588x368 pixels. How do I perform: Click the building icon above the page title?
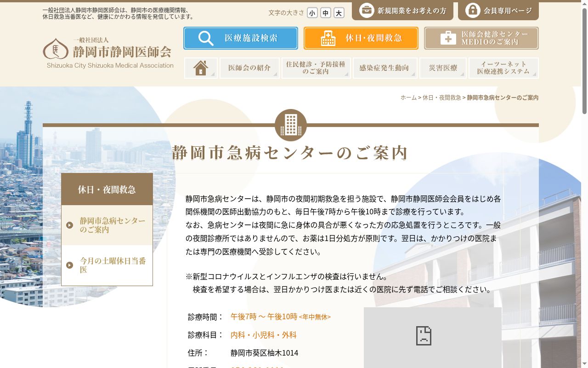coord(291,125)
